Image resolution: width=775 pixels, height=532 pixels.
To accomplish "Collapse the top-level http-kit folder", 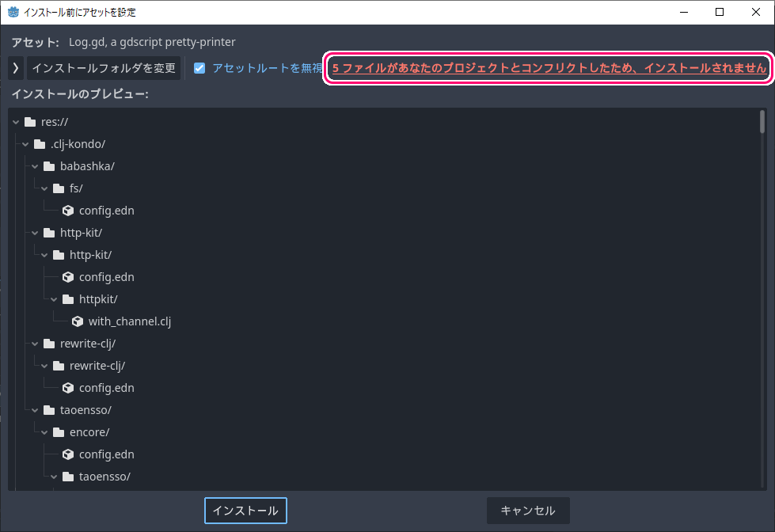I will (35, 233).
